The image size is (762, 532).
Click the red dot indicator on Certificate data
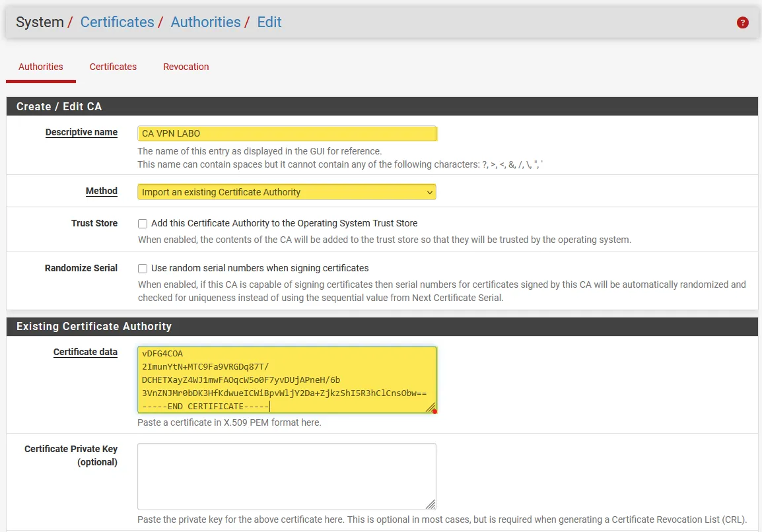pos(434,411)
